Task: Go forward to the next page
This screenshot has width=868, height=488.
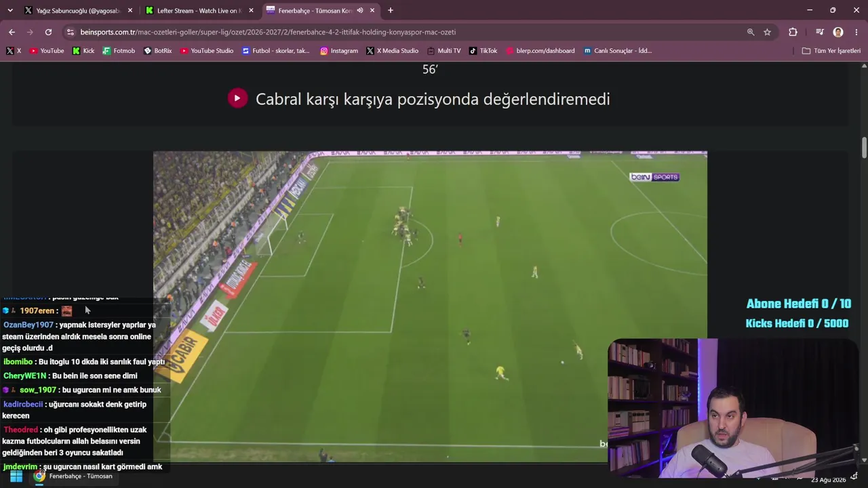Action: (30, 32)
